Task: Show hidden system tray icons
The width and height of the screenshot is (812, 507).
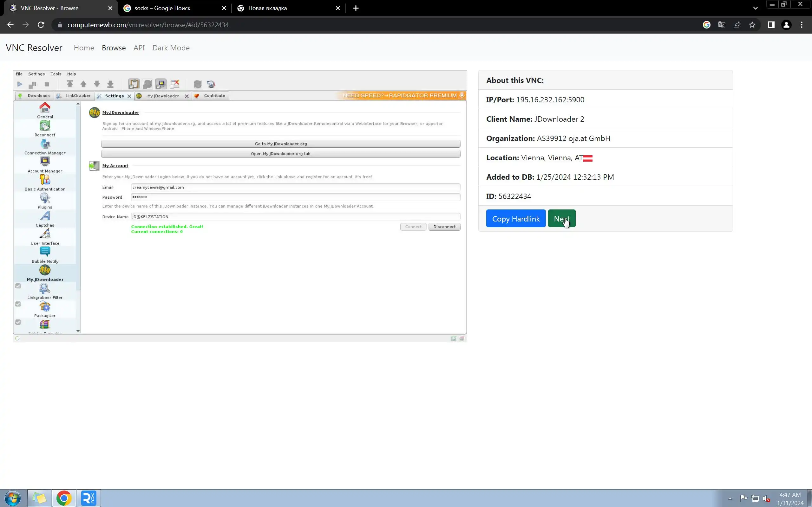Action: pos(730,498)
